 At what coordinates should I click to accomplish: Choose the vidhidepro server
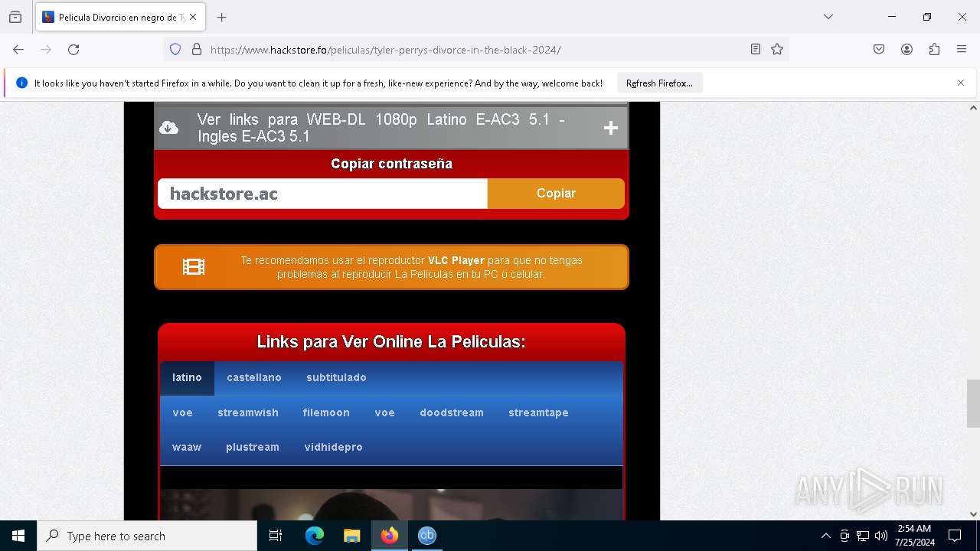(x=333, y=447)
